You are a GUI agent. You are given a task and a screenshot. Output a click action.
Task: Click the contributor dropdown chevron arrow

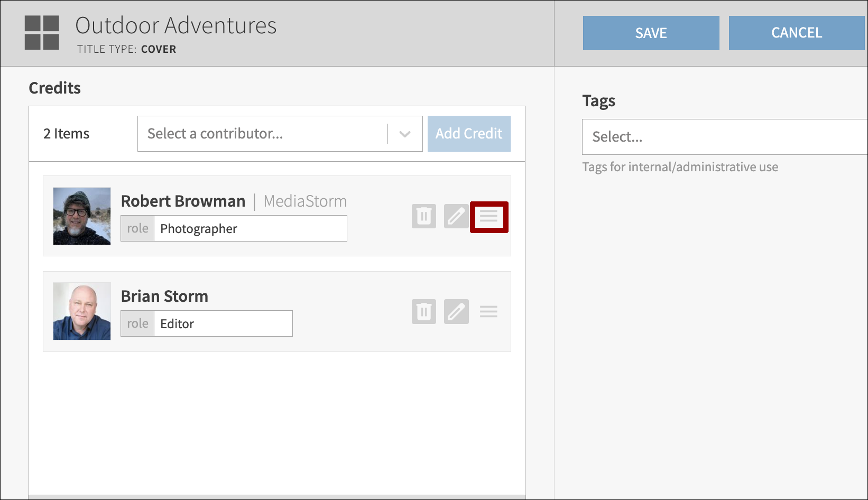click(x=405, y=134)
